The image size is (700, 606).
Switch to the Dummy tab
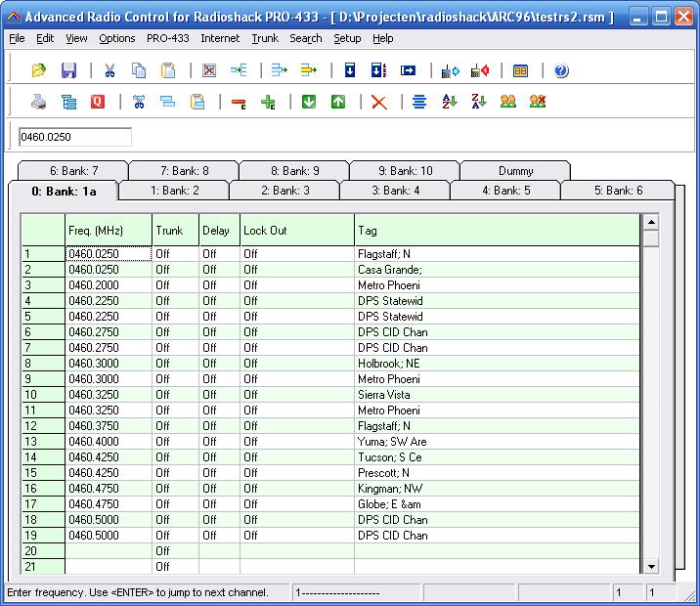515,170
